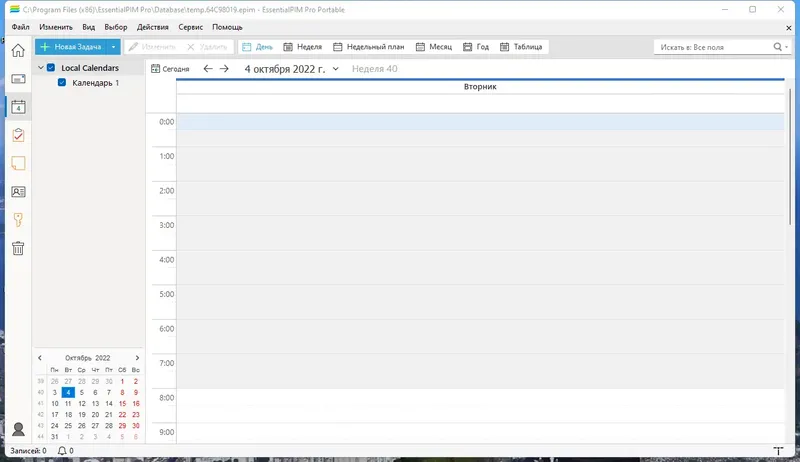The image size is (800, 462).
Task: Click the Октябрь 2022 mini calendar title
Action: tap(87, 358)
